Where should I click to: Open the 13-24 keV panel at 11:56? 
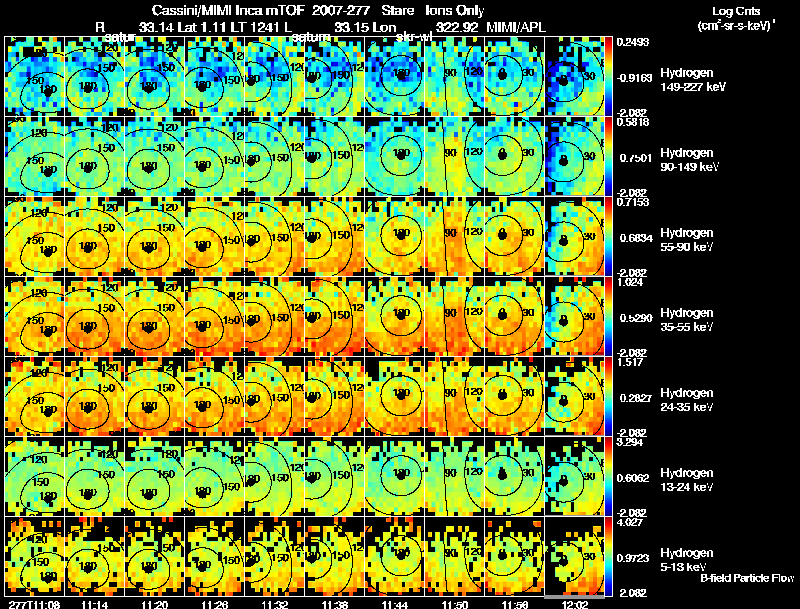coord(514,477)
